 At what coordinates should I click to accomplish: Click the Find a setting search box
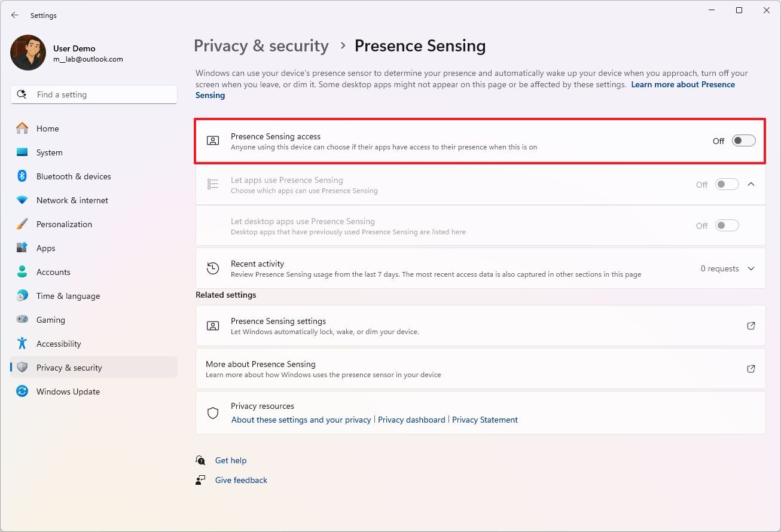[94, 94]
